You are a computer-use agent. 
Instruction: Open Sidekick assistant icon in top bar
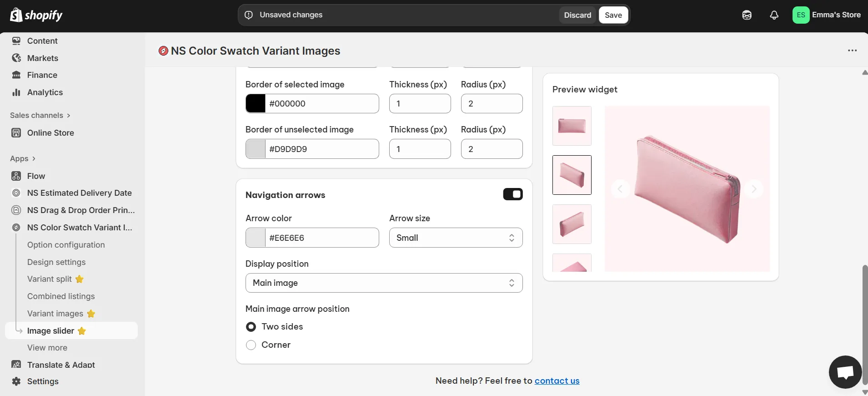747,15
